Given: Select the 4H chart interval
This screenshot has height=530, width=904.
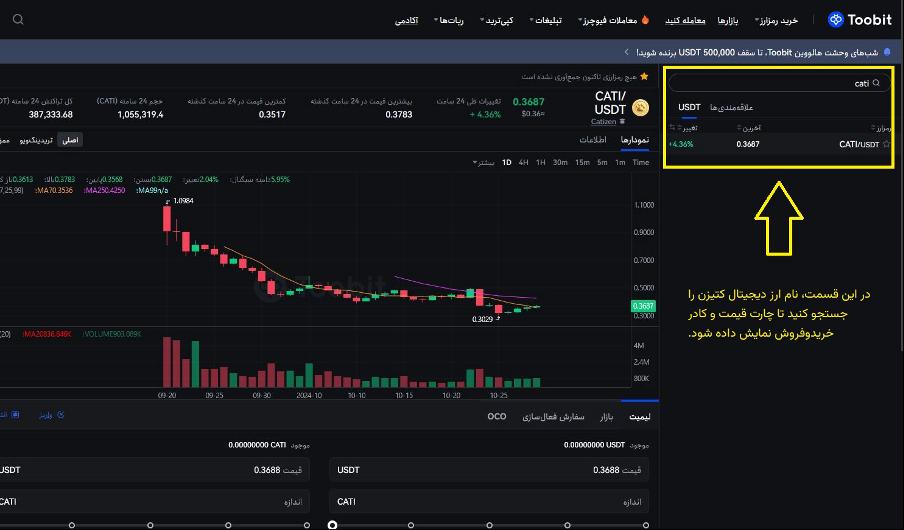Looking at the screenshot, I should pos(523,163).
